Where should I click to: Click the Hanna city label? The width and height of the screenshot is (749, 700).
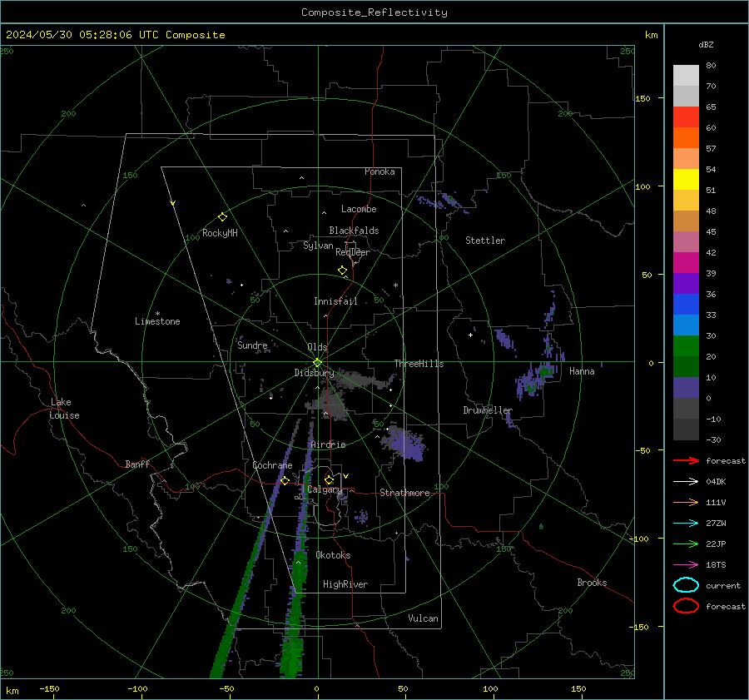click(583, 371)
